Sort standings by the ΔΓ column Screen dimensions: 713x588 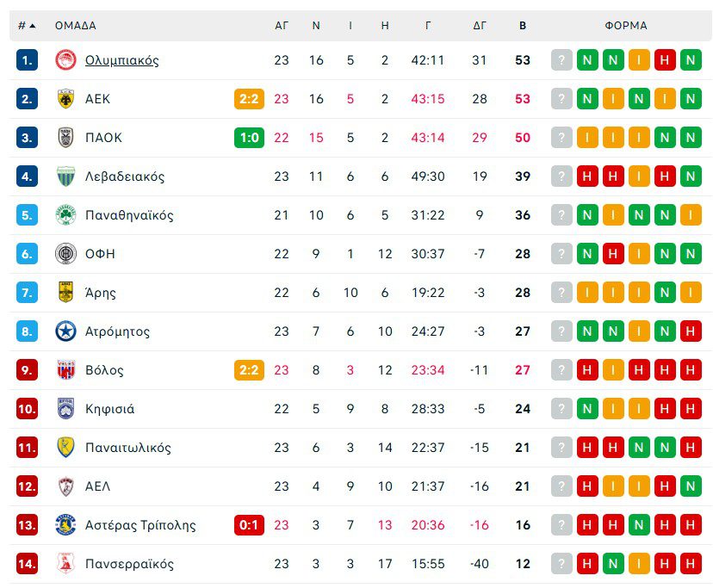coord(480,26)
